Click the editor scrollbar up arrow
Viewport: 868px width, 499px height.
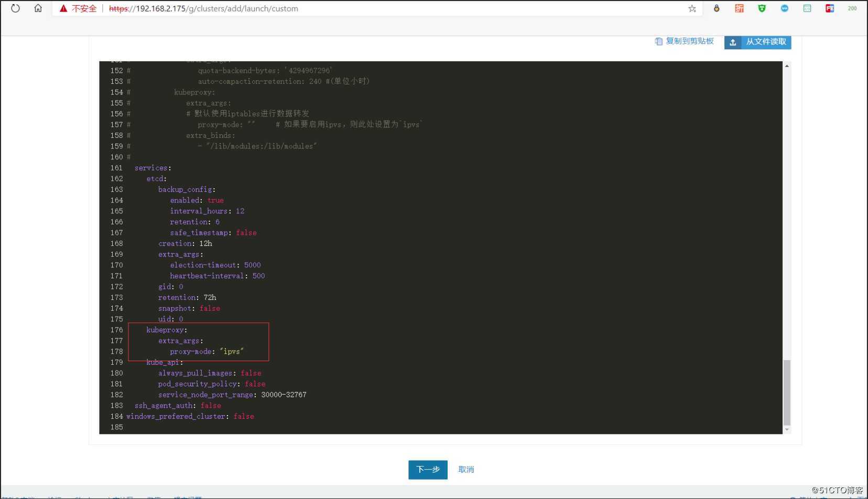tap(787, 66)
